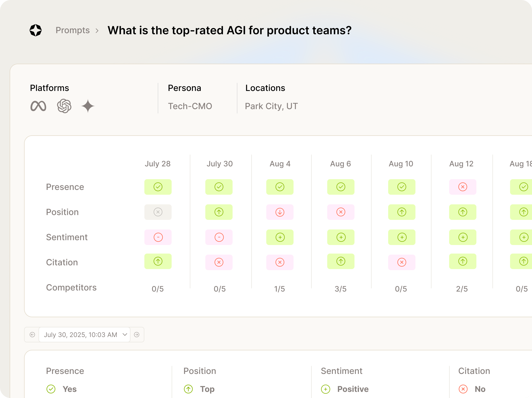The image size is (532, 398).
Task: Click Aug 4 Presence check cell
Action: coord(280,187)
